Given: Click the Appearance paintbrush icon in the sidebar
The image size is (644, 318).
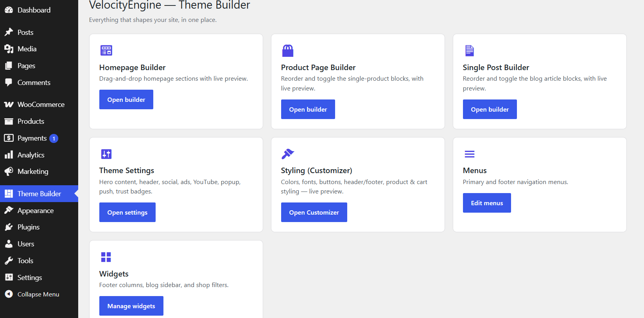Looking at the screenshot, I should click(9, 210).
